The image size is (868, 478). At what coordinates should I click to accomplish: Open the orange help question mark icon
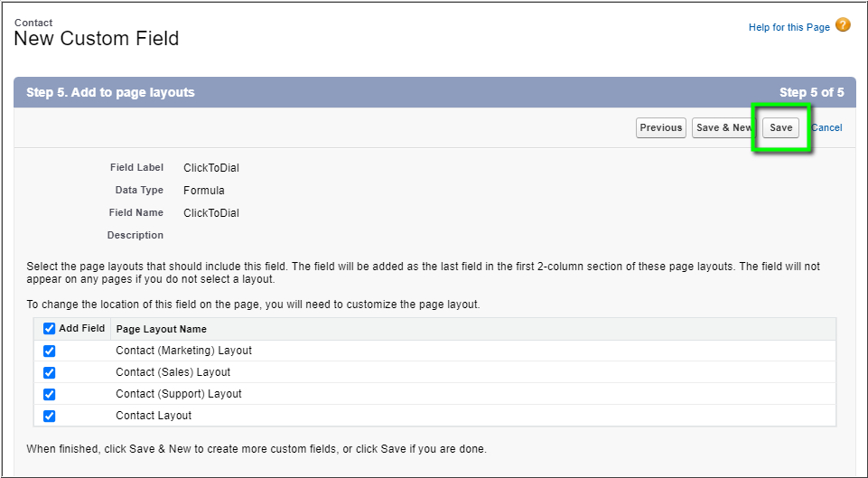tap(843, 25)
